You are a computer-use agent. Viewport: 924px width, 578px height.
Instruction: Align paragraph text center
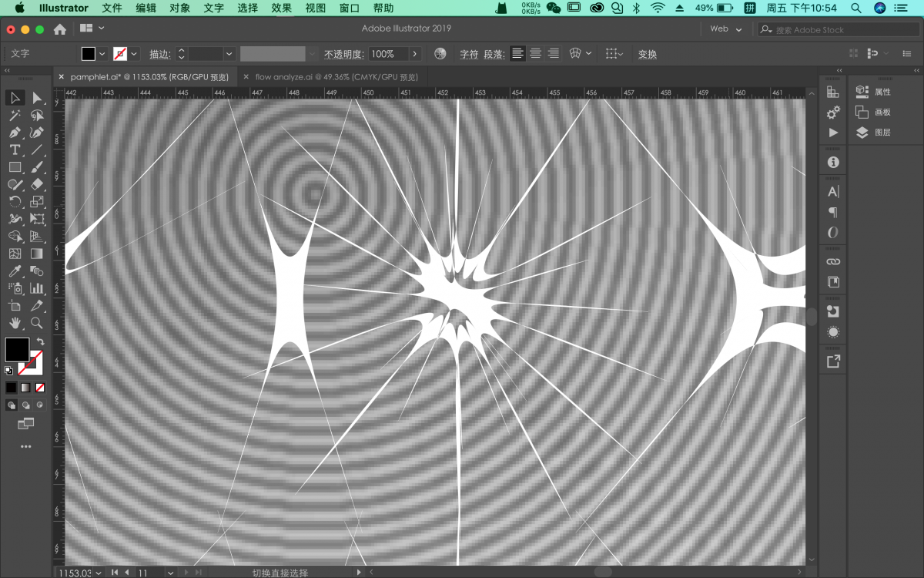pyautogui.click(x=535, y=54)
